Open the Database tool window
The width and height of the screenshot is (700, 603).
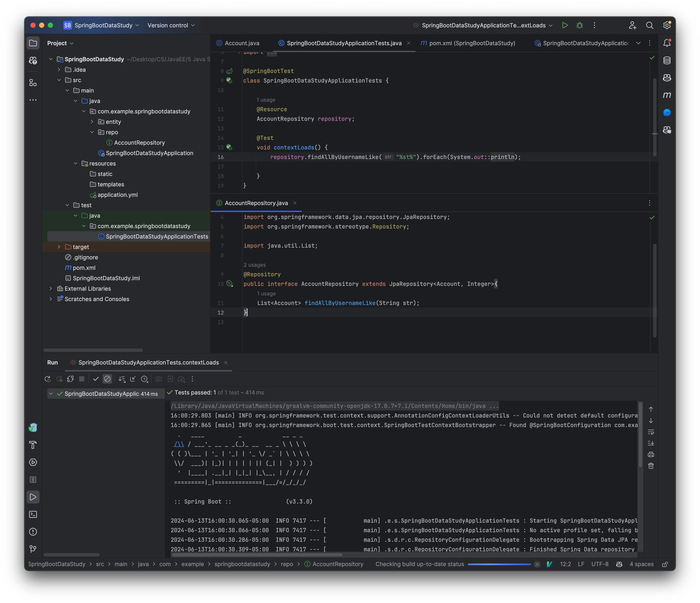point(667,60)
